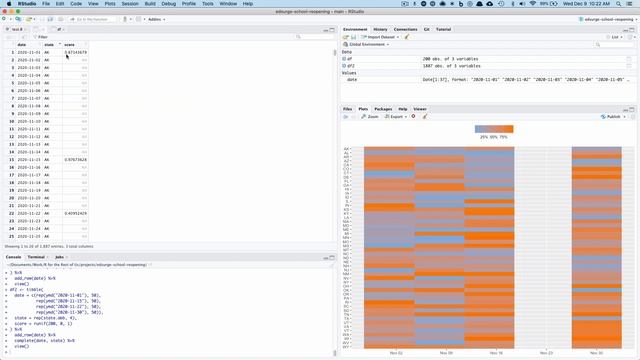Image resolution: width=640 pixels, height=360 pixels.
Task: Open the Tools menu
Action: point(208,4)
